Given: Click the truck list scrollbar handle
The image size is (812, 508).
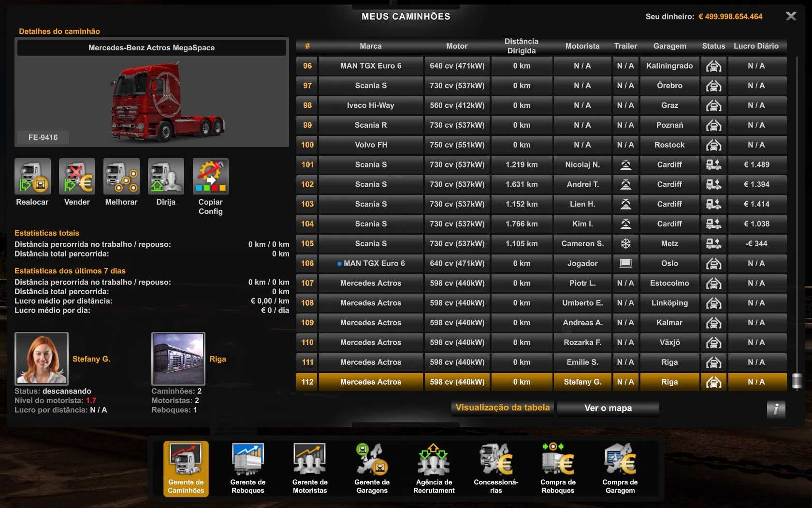Looking at the screenshot, I should [x=797, y=381].
